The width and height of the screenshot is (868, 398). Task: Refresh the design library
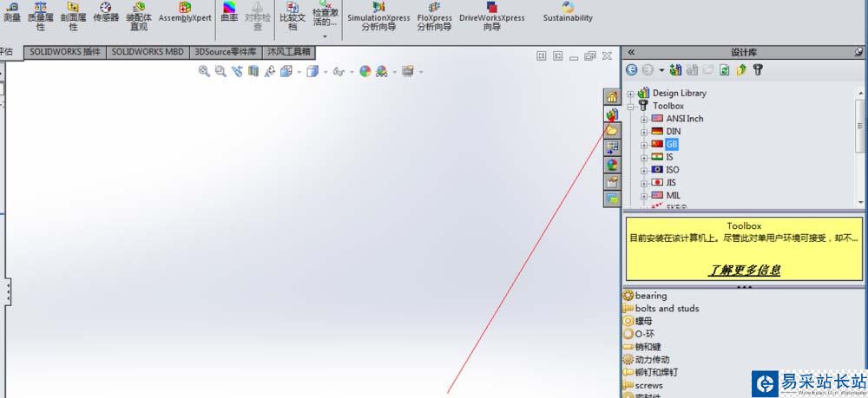pos(724,70)
